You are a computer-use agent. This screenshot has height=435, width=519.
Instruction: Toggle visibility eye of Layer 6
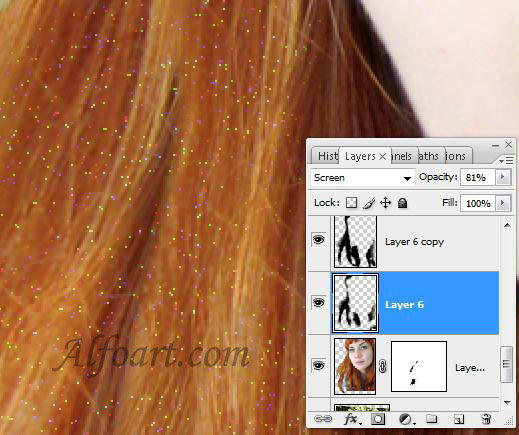click(319, 303)
